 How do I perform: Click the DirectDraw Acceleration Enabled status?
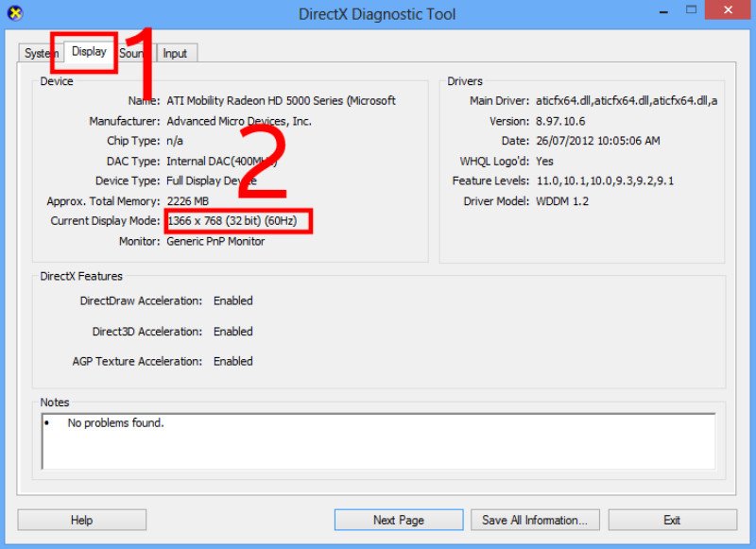(232, 300)
